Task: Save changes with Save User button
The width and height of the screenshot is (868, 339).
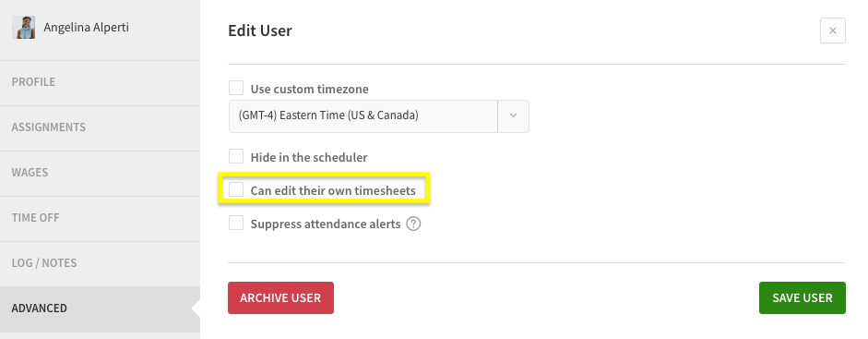Action: pyautogui.click(x=803, y=298)
